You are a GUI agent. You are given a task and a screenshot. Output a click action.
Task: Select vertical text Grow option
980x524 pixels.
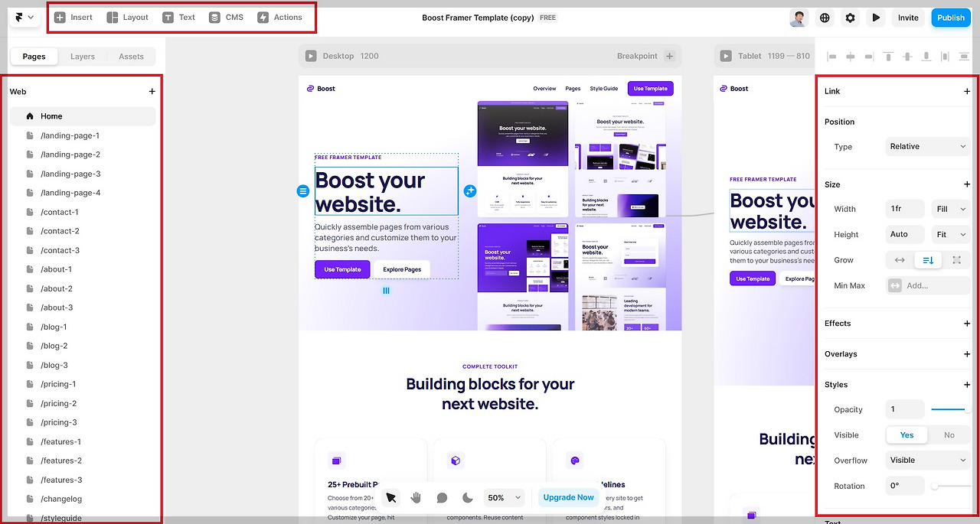coord(928,260)
